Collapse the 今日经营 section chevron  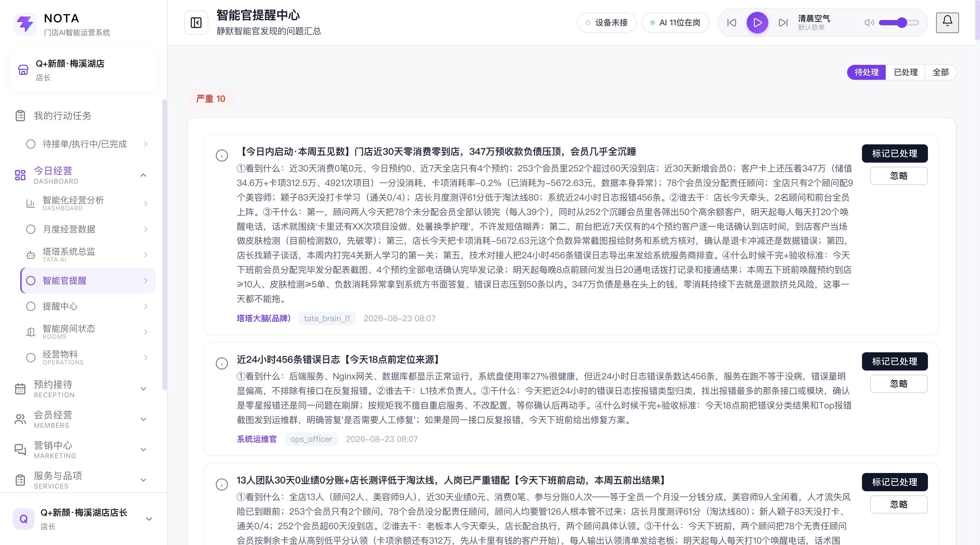tap(143, 175)
